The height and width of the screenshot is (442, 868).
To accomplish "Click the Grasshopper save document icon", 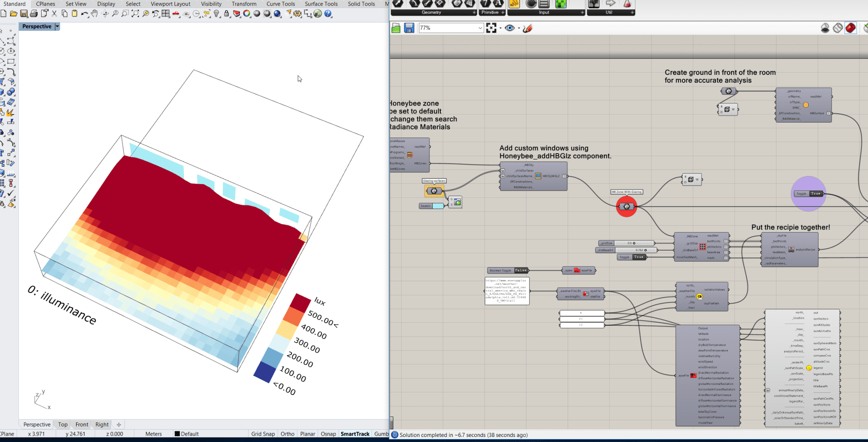I will click(409, 28).
